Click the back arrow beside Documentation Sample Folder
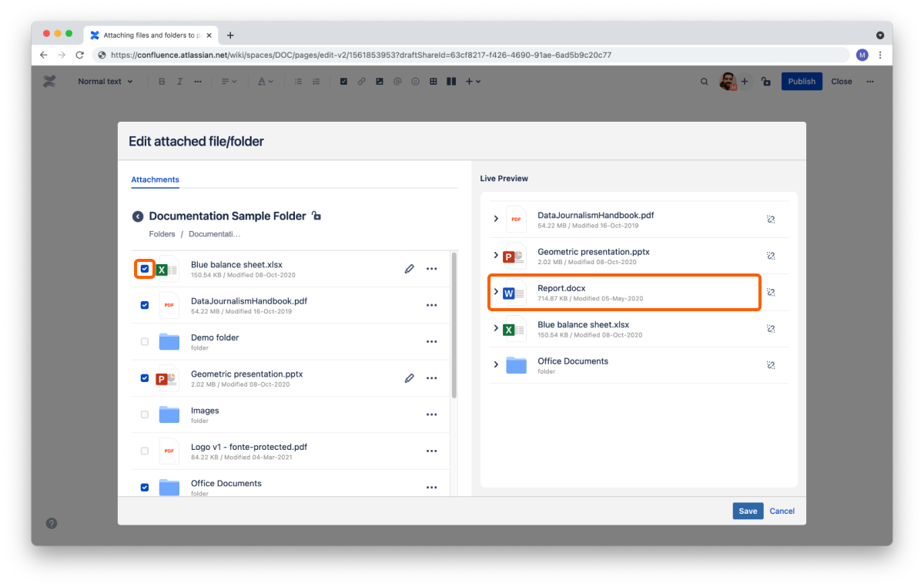 tap(138, 216)
